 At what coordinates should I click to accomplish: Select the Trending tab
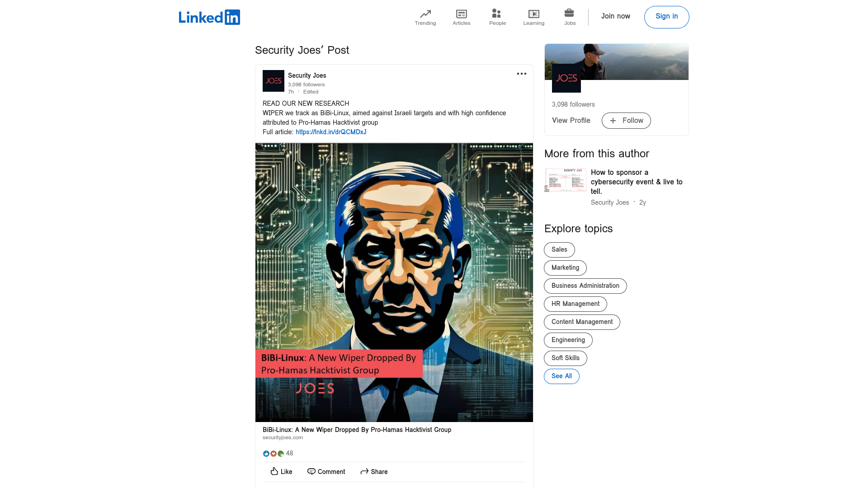point(425,17)
